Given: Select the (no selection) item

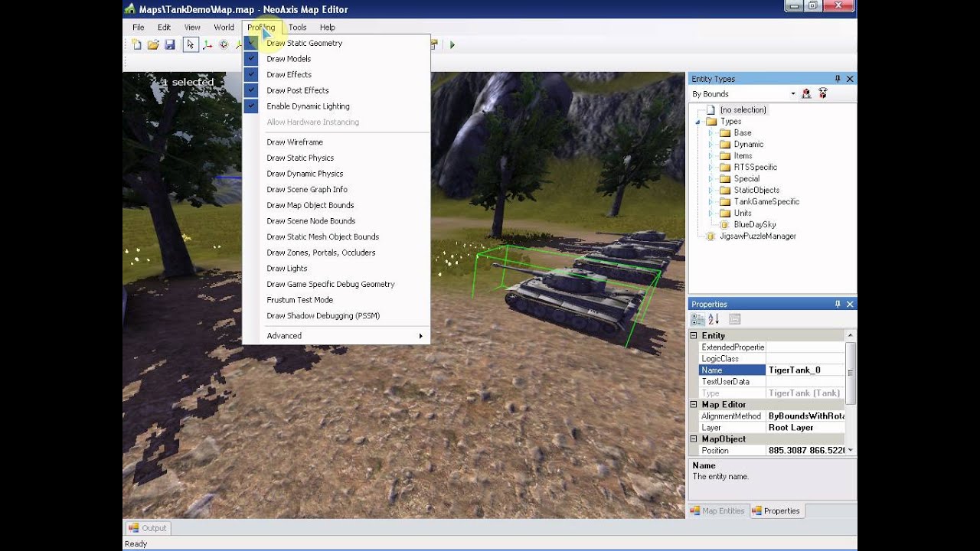Looking at the screenshot, I should pyautogui.click(x=743, y=109).
